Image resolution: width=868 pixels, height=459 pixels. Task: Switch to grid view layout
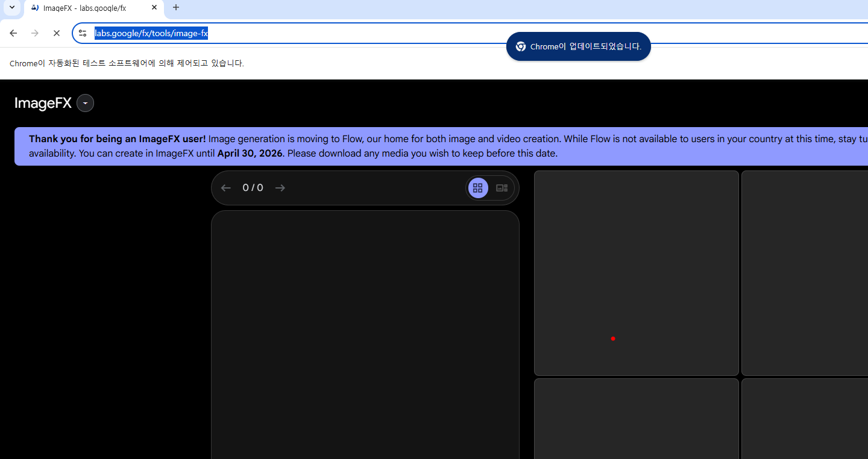[x=478, y=188]
